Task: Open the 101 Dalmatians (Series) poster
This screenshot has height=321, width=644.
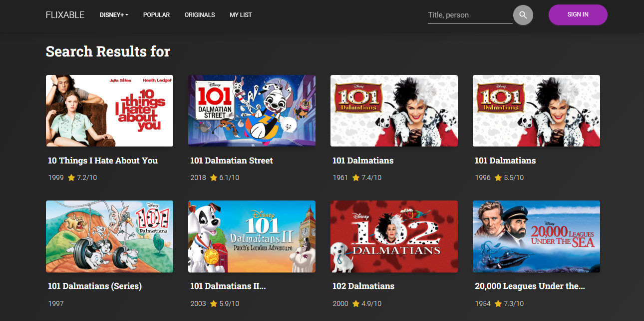Action: (109, 236)
